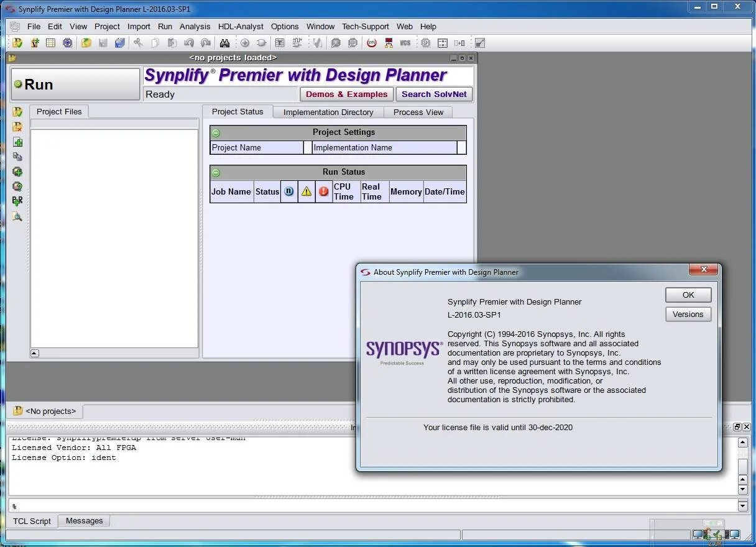
Task: Open the File menu
Action: coord(34,27)
